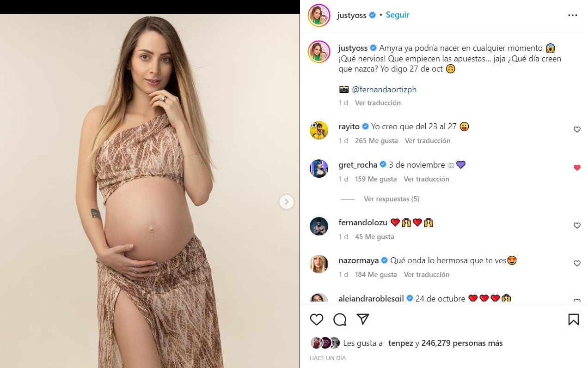Screen dimensions: 588x368
Task: View 265 Me gusta on rayito's comment
Action: pyautogui.click(x=376, y=141)
